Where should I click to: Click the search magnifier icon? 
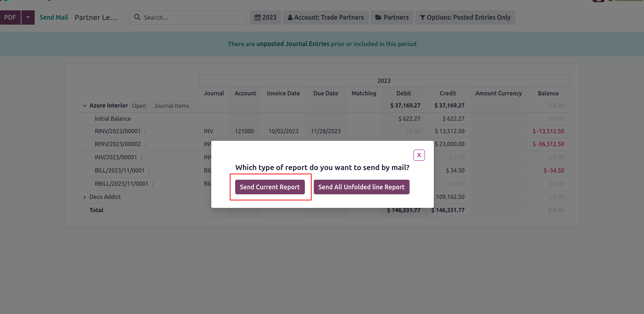click(137, 17)
